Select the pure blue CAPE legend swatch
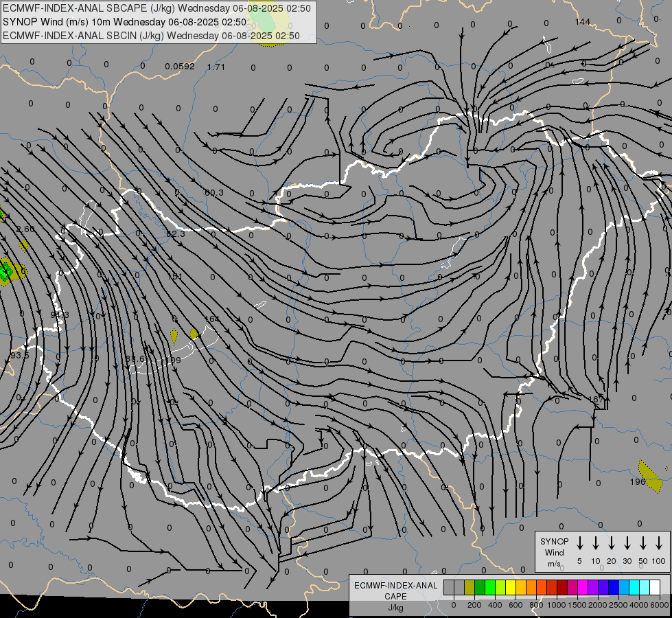672x618 pixels. [614, 587]
